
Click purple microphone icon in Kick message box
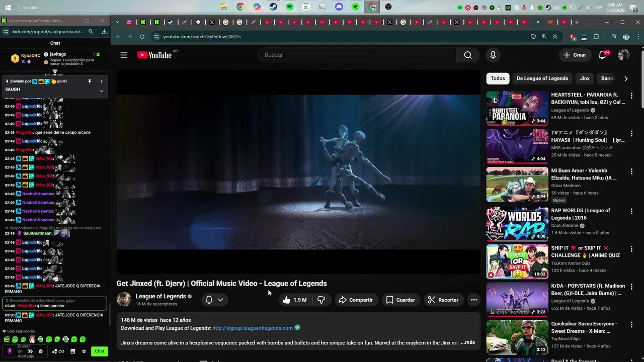click(10, 351)
